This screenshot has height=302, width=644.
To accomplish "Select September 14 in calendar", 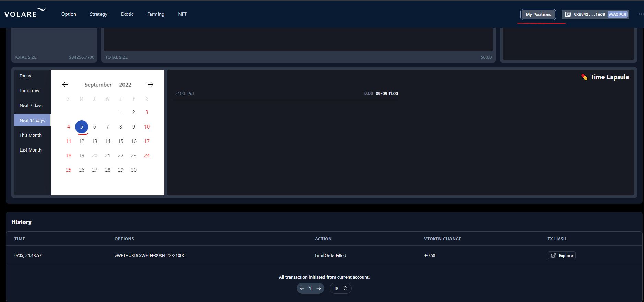I will coord(108,141).
